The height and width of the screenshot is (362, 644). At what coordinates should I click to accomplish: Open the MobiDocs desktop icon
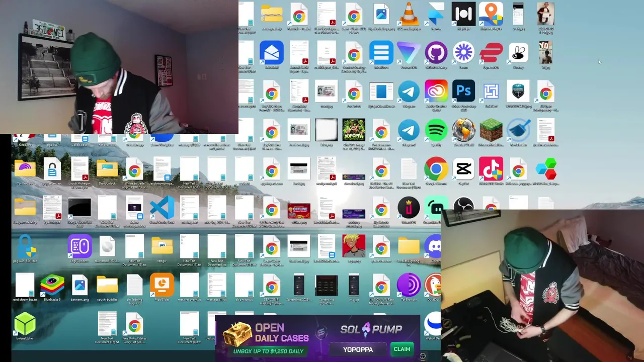381,53
